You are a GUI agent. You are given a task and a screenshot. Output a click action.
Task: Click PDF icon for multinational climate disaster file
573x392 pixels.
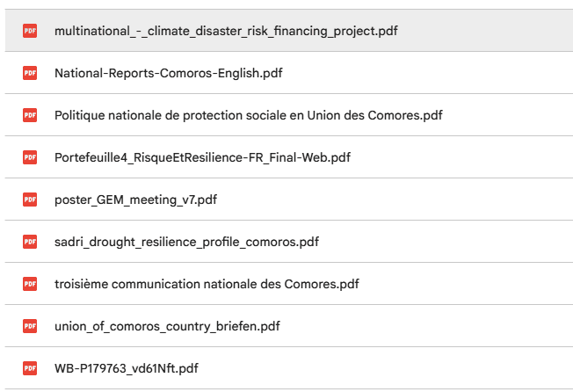(x=30, y=31)
